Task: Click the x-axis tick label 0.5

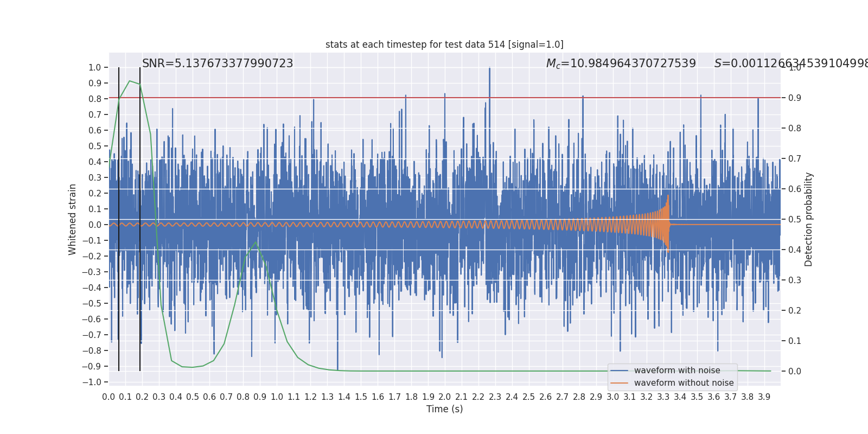Action: 193,397
